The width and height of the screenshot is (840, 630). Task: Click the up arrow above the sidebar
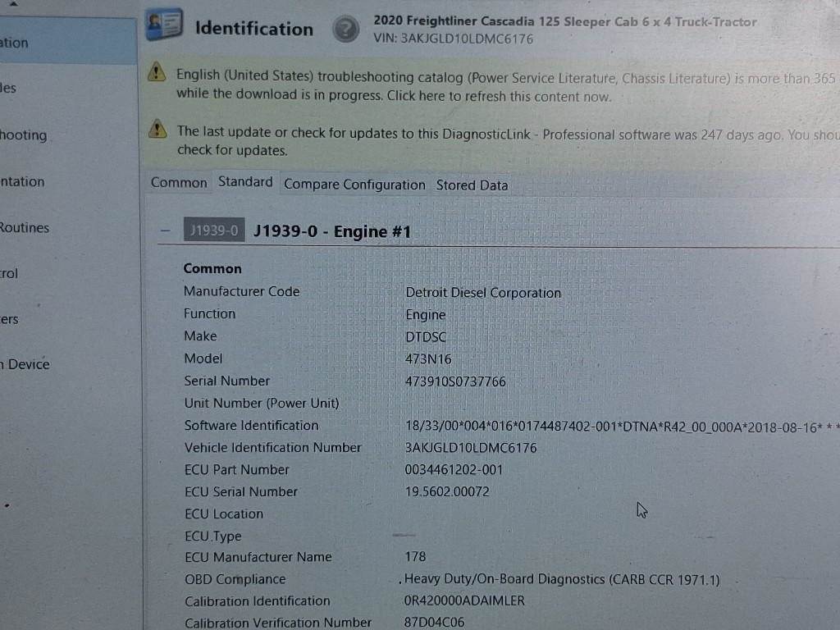(x=12, y=4)
